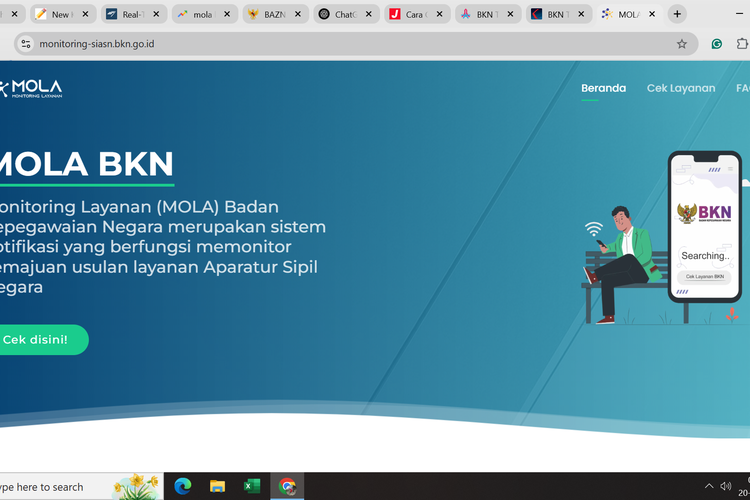The height and width of the screenshot is (500, 750).
Task: View site information icon in address bar
Action: [25, 44]
